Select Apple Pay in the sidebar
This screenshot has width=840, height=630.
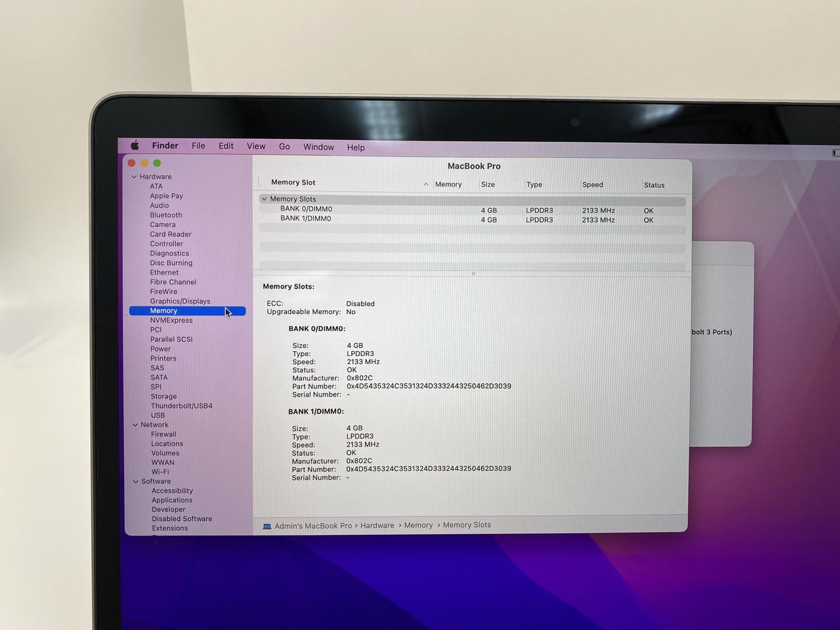tap(166, 196)
